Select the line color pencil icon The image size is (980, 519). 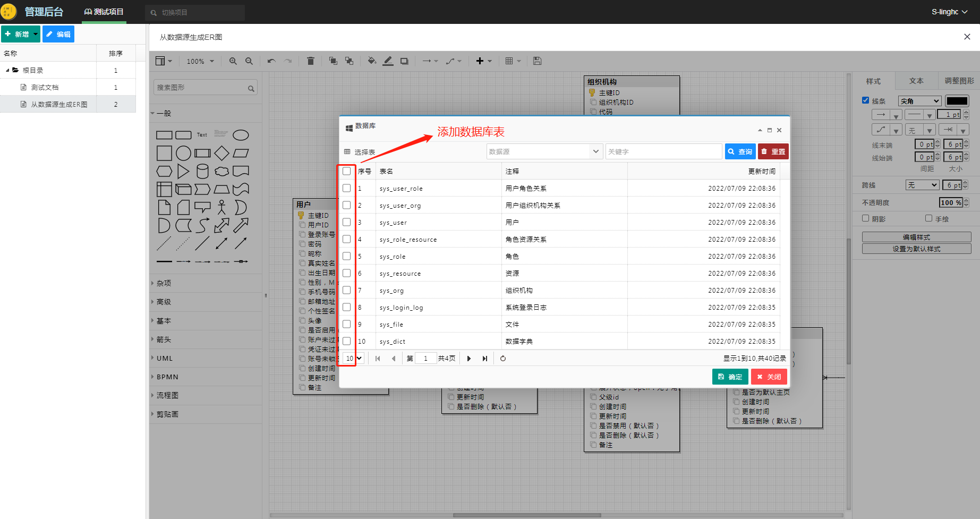[388, 61]
